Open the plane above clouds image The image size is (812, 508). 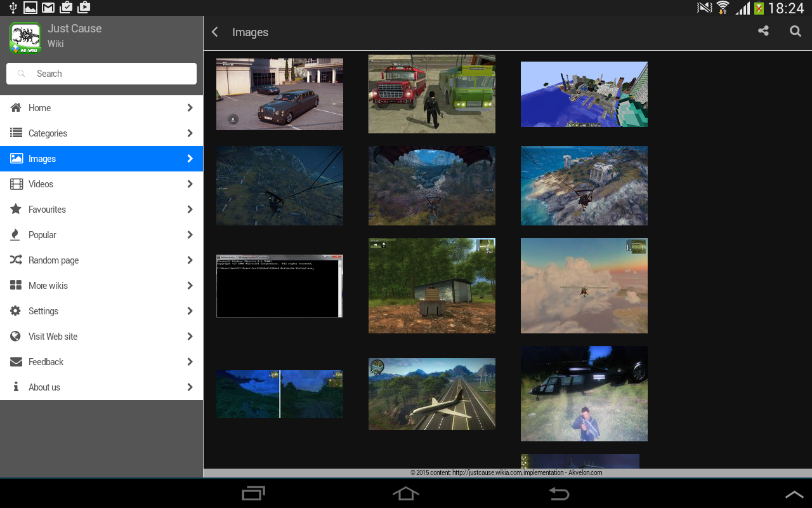click(x=584, y=286)
